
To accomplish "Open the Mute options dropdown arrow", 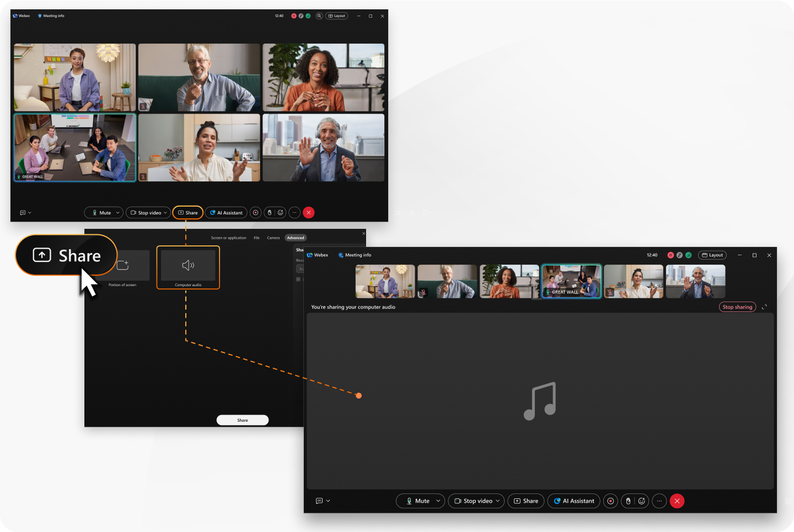I will click(x=117, y=212).
